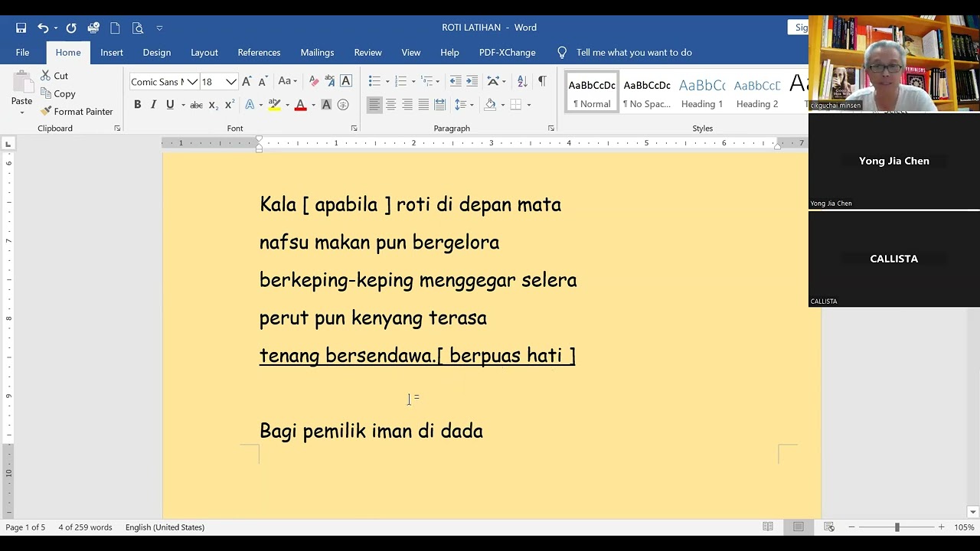
Task: Increase font size with Grow Font
Action: tap(247, 81)
